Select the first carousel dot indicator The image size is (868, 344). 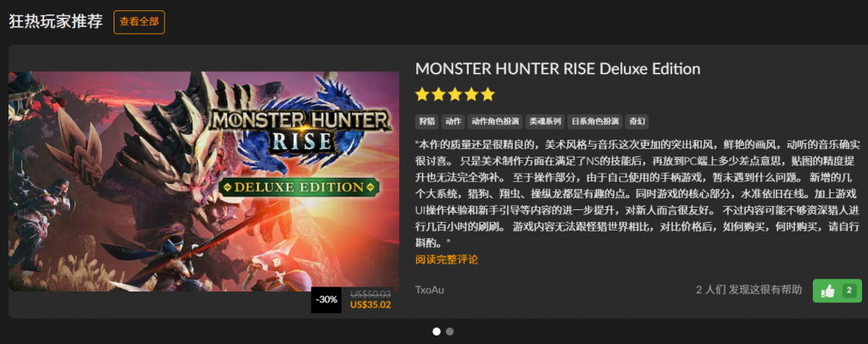437,331
